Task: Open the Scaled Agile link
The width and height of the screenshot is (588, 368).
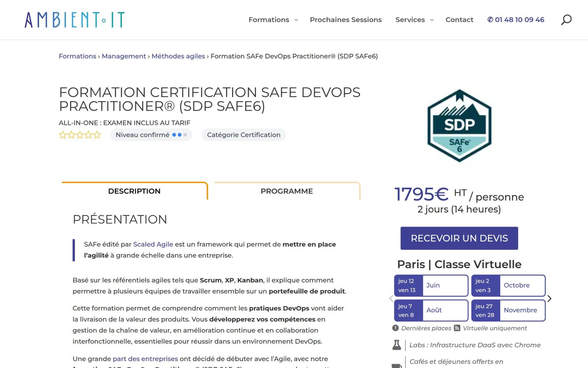Action: click(x=153, y=244)
